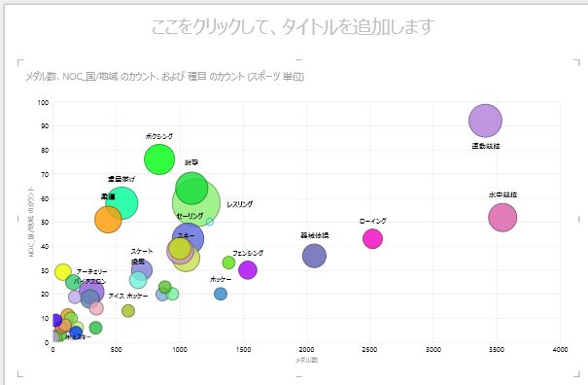Select the bright green ボクシング bubble
This screenshot has height=385, width=588.
pos(159,159)
